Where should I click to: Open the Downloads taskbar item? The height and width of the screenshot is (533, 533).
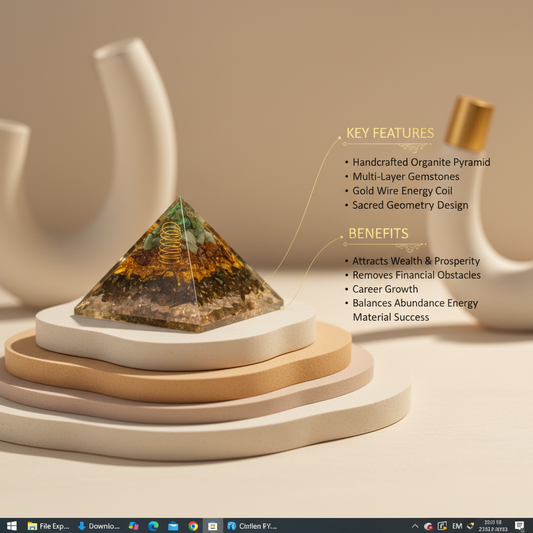pos(99,526)
